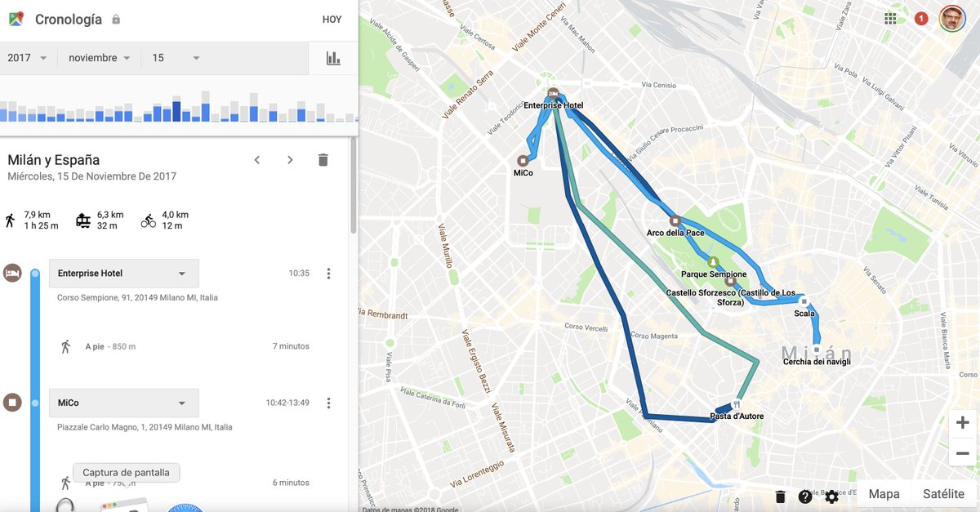This screenshot has width=980, height=512.
Task: Click the Captura de pantalla tooltip
Action: coord(127,473)
